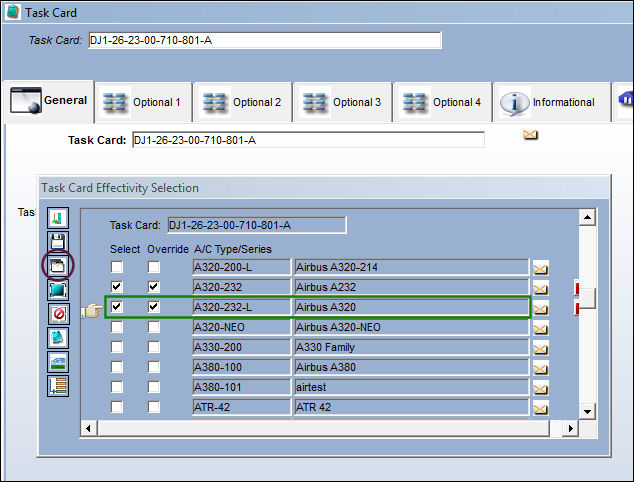Click the Effectivity Selection Task Card field
Image resolution: width=634 pixels, height=482 pixels.
[257, 225]
